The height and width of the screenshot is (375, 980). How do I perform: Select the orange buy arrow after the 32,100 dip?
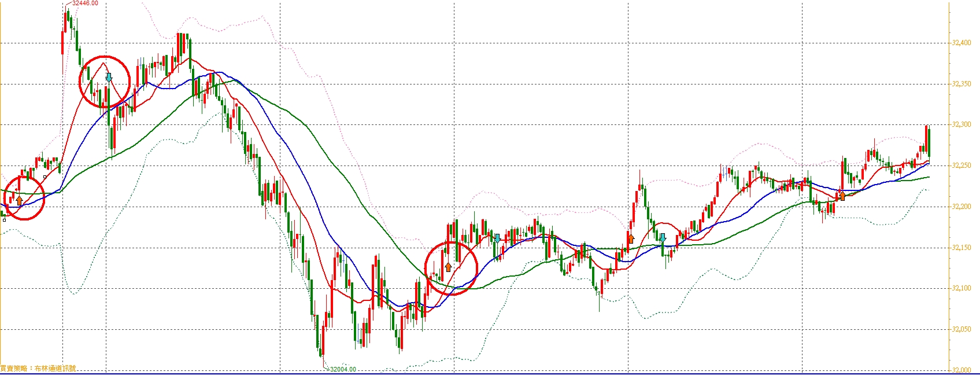[x=631, y=238]
